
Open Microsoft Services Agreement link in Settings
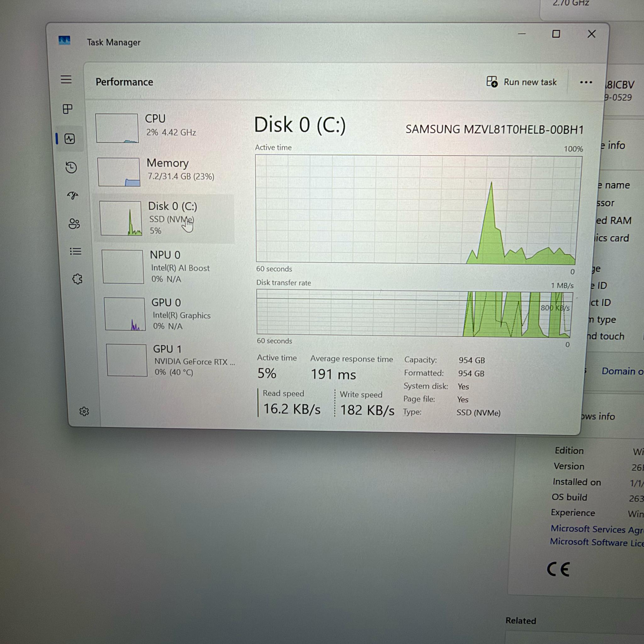(597, 529)
